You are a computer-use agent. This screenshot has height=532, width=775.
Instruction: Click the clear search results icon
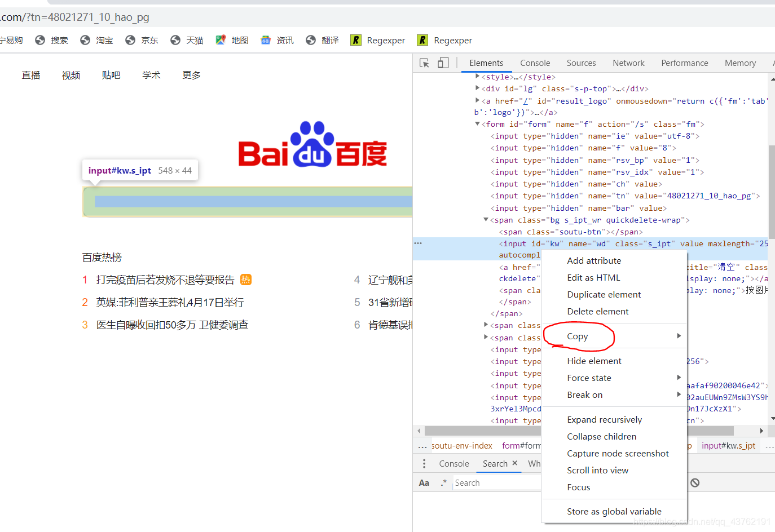(x=695, y=482)
